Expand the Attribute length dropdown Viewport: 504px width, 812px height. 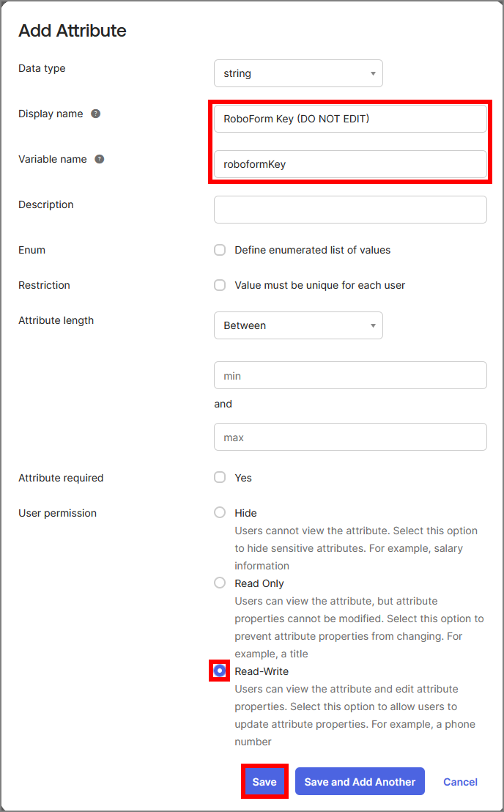[298, 325]
